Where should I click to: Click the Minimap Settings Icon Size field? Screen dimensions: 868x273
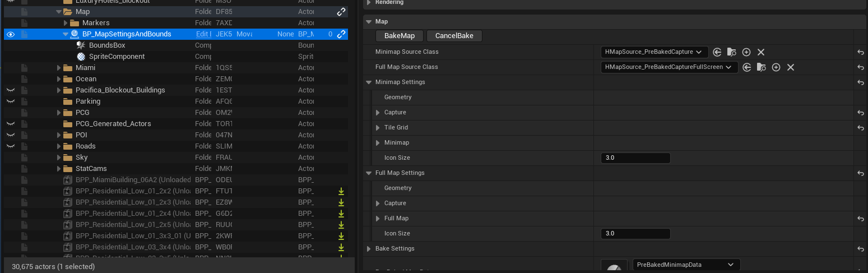pos(635,158)
